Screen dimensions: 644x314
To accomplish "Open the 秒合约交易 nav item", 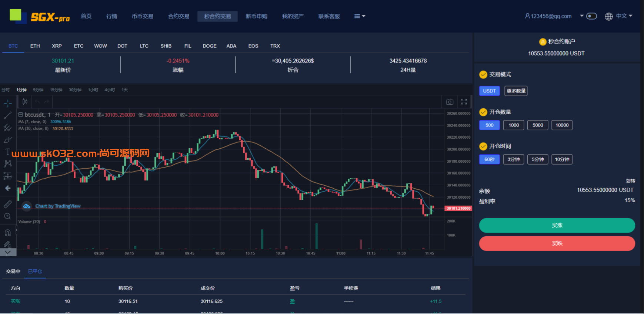I will click(x=217, y=16).
